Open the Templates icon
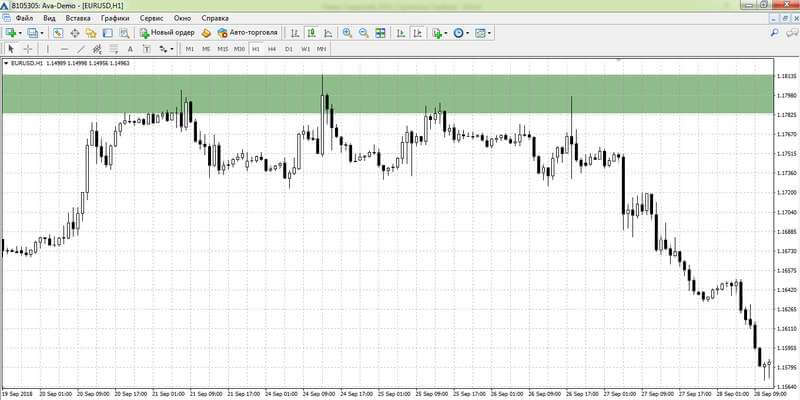The height and width of the screenshot is (400, 800). coord(480,33)
